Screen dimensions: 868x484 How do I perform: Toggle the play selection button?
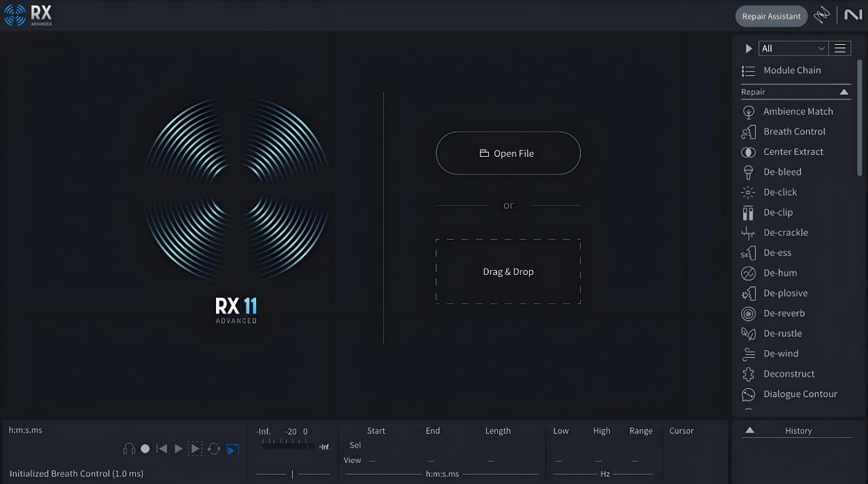pos(195,449)
